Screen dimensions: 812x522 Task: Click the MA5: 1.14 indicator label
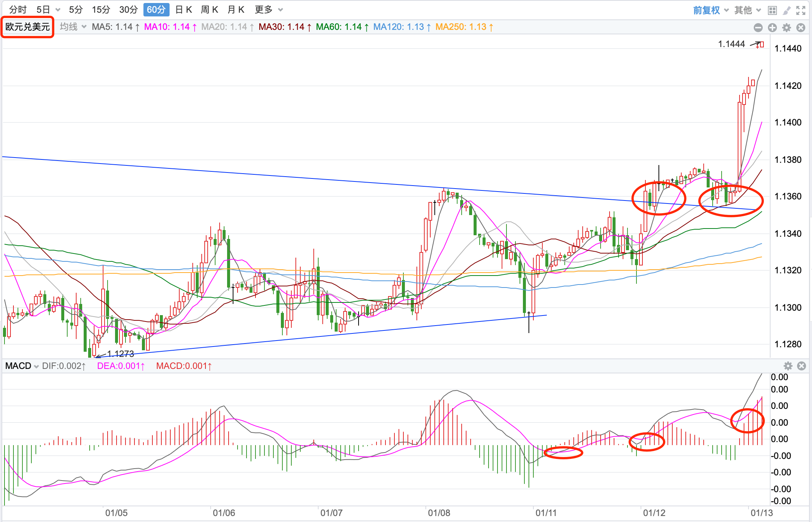point(116,27)
